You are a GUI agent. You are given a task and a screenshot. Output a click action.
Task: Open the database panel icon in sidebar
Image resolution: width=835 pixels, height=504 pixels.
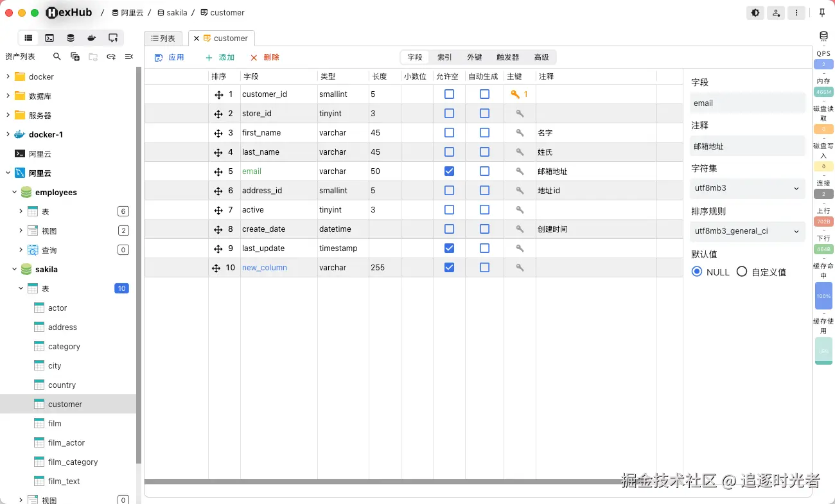coord(71,38)
